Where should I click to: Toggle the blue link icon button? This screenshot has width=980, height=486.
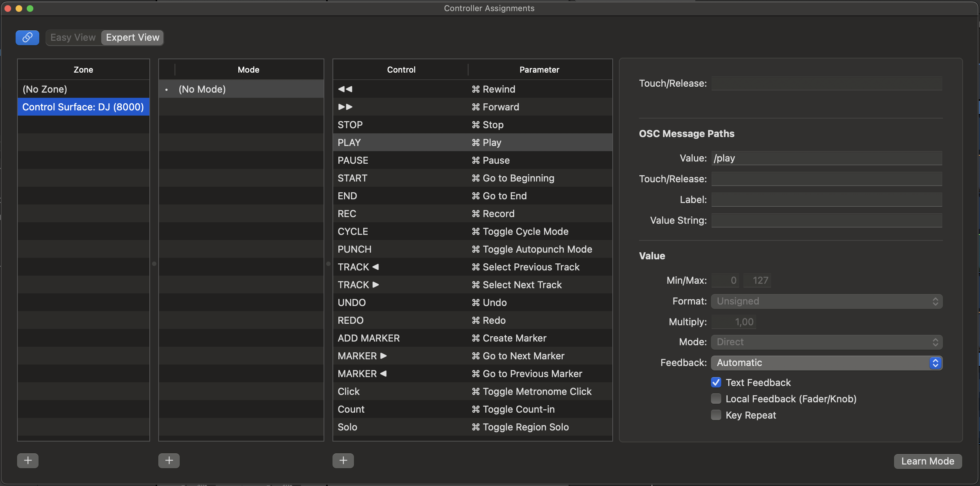click(27, 37)
